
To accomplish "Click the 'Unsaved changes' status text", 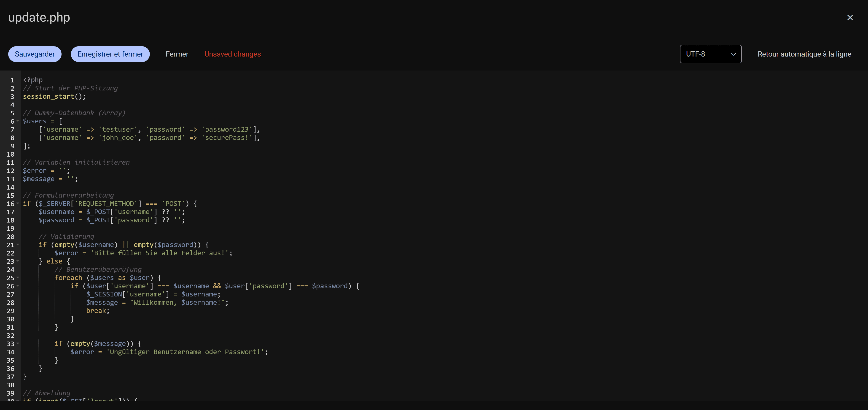I will 233,54.
